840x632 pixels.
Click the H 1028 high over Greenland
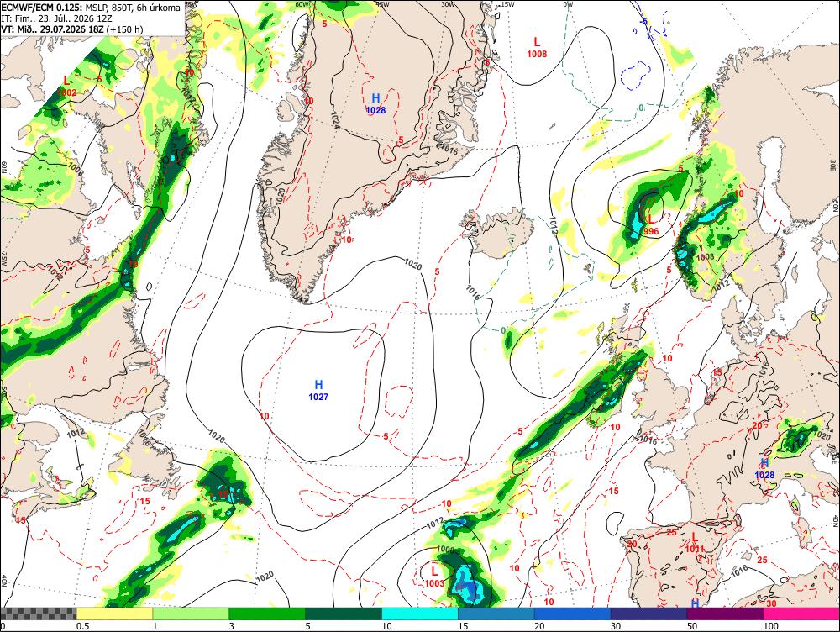375,104
